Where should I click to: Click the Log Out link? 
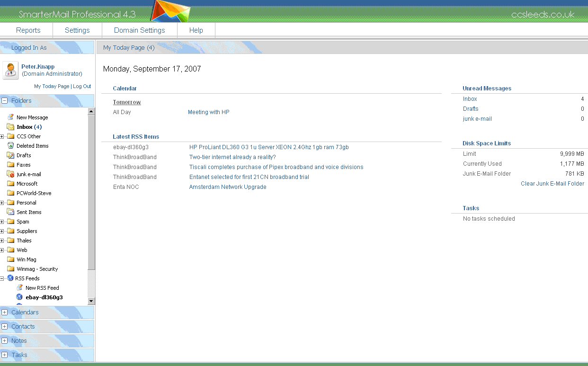(82, 86)
